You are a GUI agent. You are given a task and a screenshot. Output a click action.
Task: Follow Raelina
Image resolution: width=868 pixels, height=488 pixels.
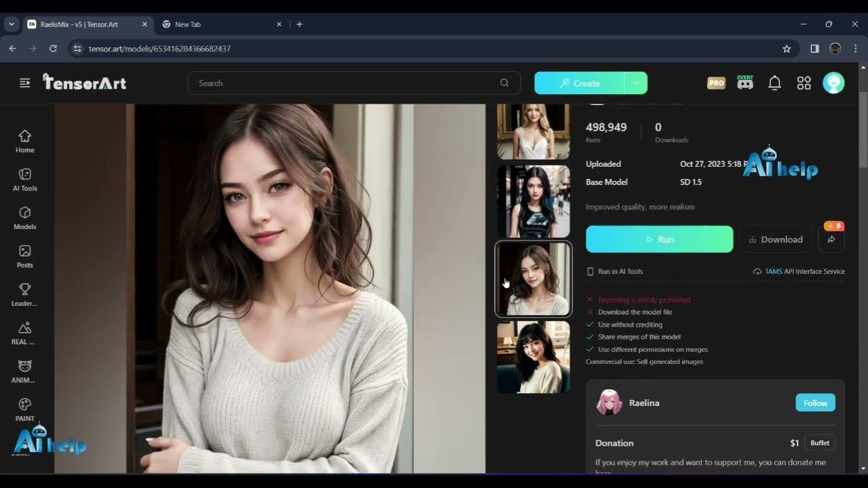point(815,403)
